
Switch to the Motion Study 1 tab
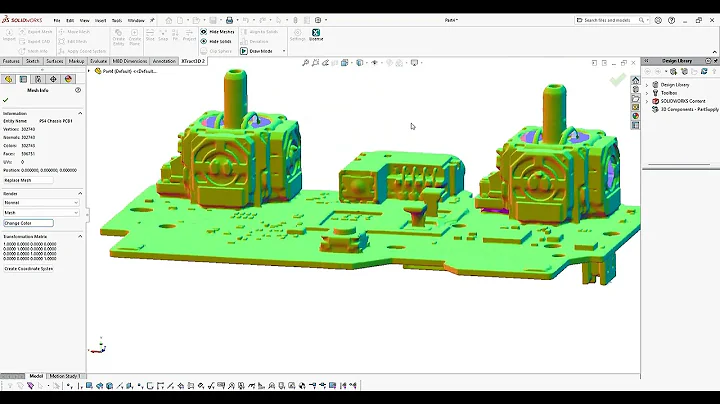pyautogui.click(x=65, y=376)
